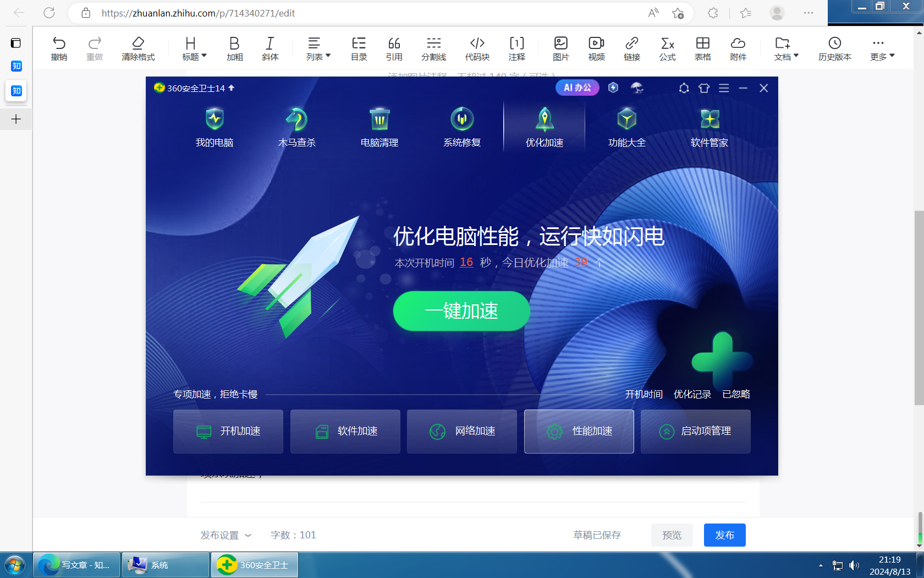Select the 电脑清理 cleanup icon
Image resolution: width=924 pixels, height=578 pixels.
tap(379, 127)
